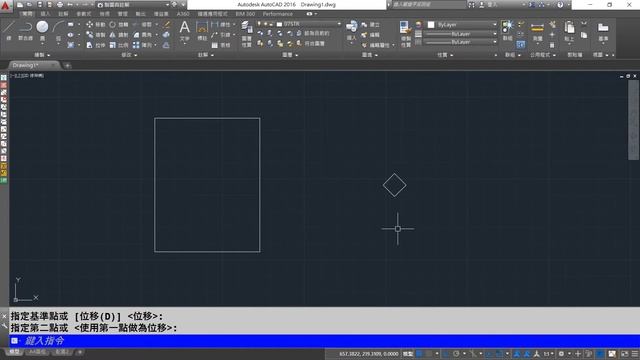Click Create block (建立) button
Viewport: 640px width, 360px height.
pyautogui.click(x=371, y=24)
